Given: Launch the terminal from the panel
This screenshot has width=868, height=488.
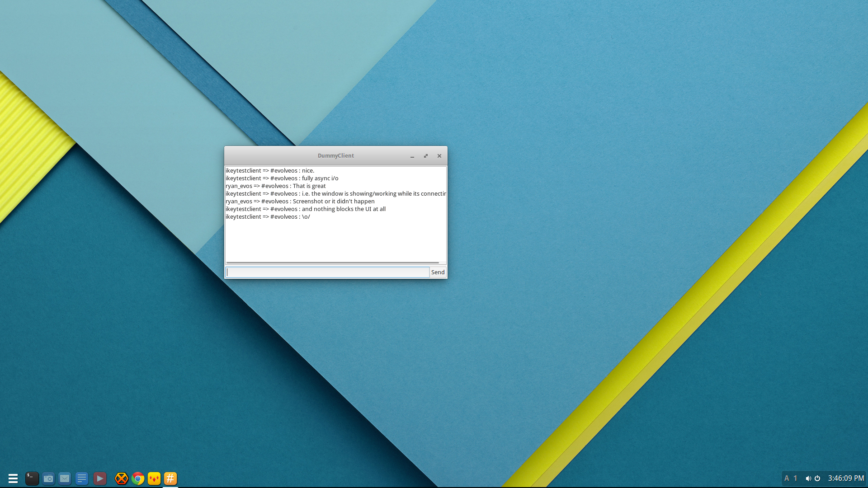Looking at the screenshot, I should pyautogui.click(x=32, y=478).
